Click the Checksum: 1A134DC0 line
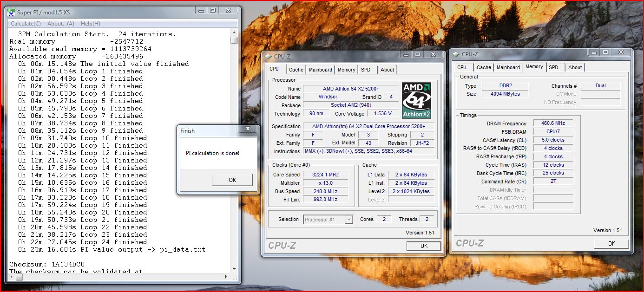This screenshot has width=644, height=292. tap(46, 264)
